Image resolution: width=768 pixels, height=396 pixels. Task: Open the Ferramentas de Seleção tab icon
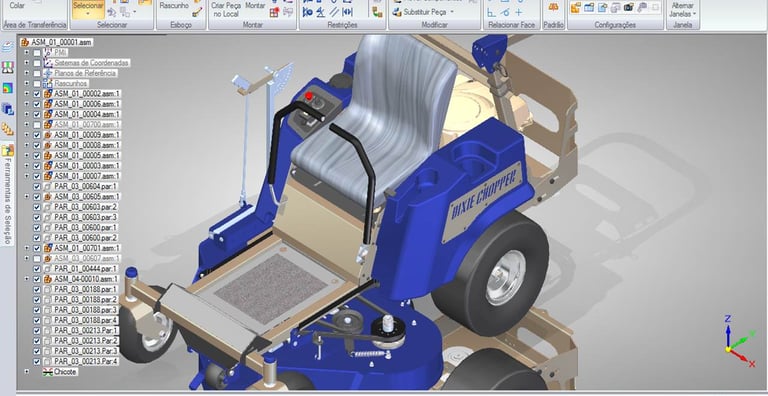pos(8,150)
